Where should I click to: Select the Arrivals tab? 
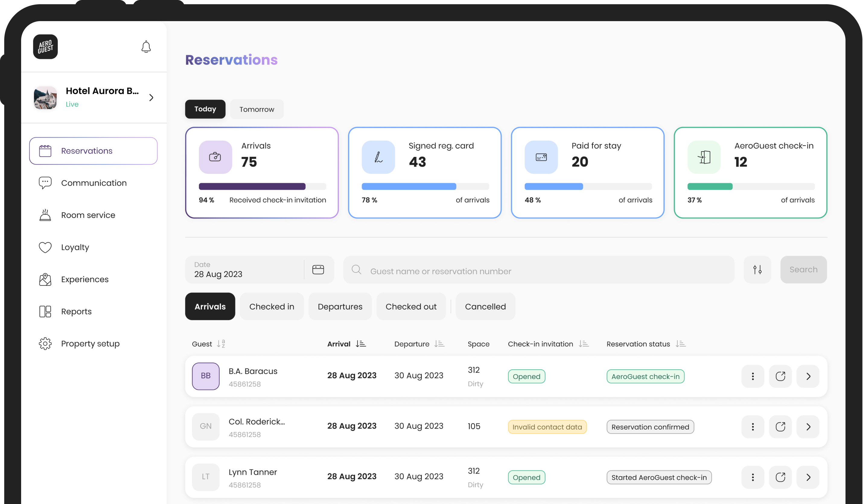click(210, 306)
